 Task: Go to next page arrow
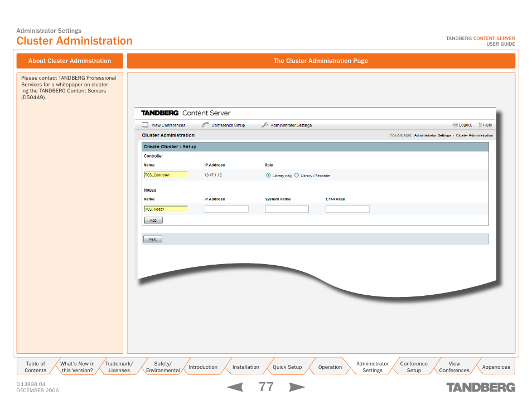(x=297, y=387)
